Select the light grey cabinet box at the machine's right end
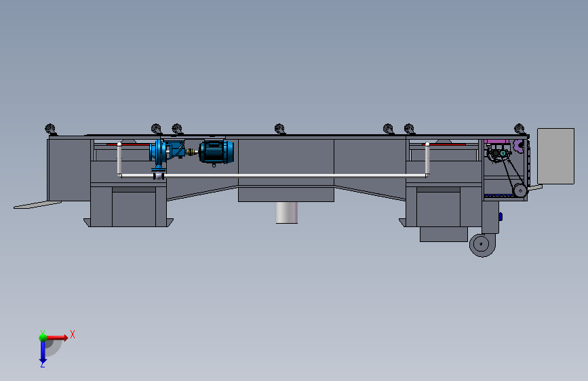 (x=555, y=156)
